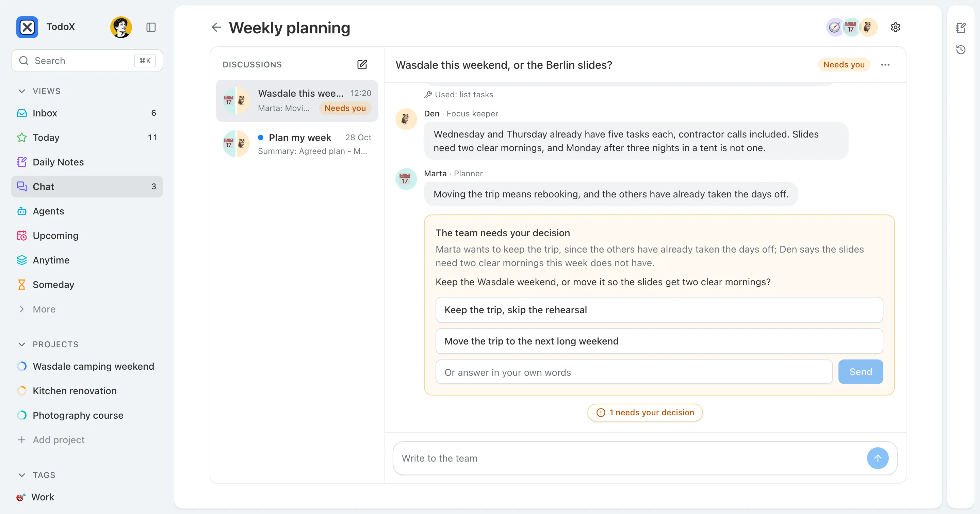Click the Someday hourglass icon
The width and height of the screenshot is (980, 514).
(x=22, y=285)
